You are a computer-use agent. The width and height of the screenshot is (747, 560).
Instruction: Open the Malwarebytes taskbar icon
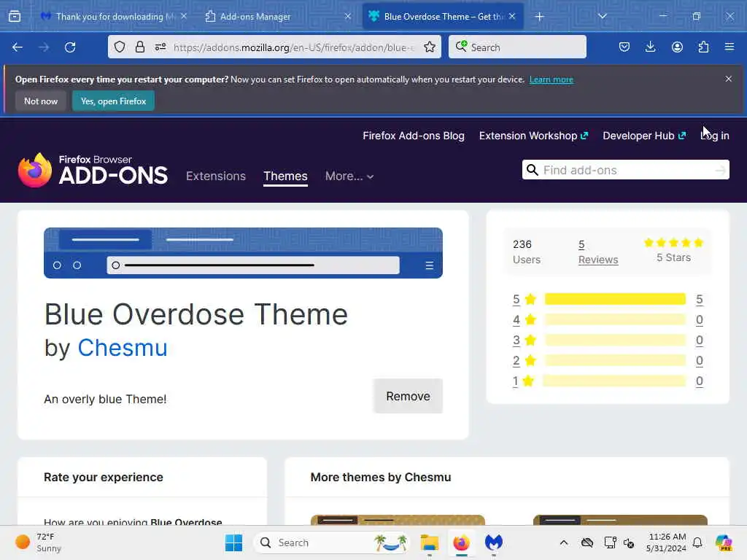494,542
